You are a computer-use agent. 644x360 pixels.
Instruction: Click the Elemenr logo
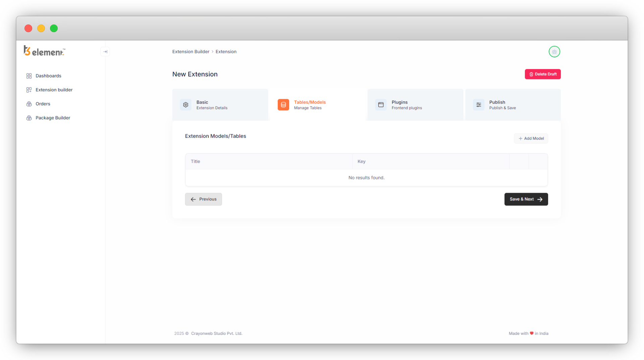(x=44, y=51)
